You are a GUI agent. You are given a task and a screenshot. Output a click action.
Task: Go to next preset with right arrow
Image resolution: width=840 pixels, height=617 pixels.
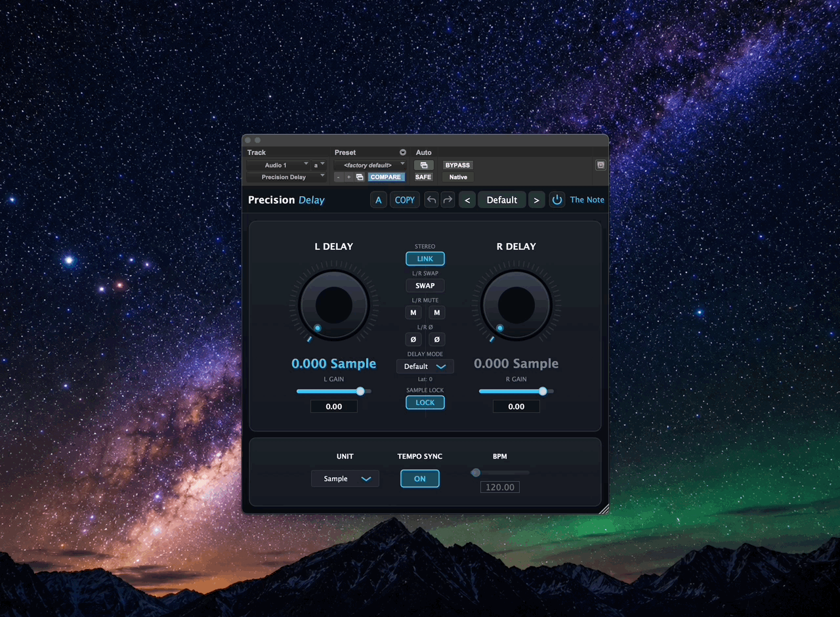pyautogui.click(x=536, y=200)
